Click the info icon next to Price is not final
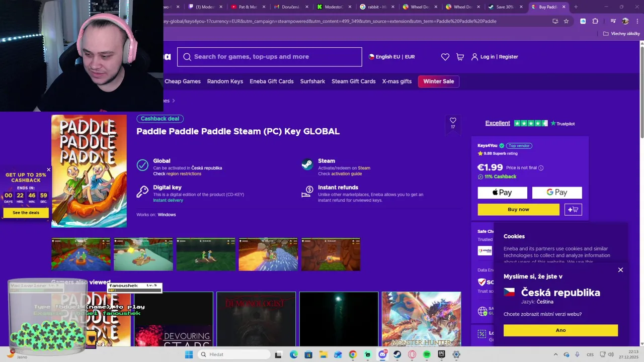The image size is (644, 362). (x=541, y=168)
